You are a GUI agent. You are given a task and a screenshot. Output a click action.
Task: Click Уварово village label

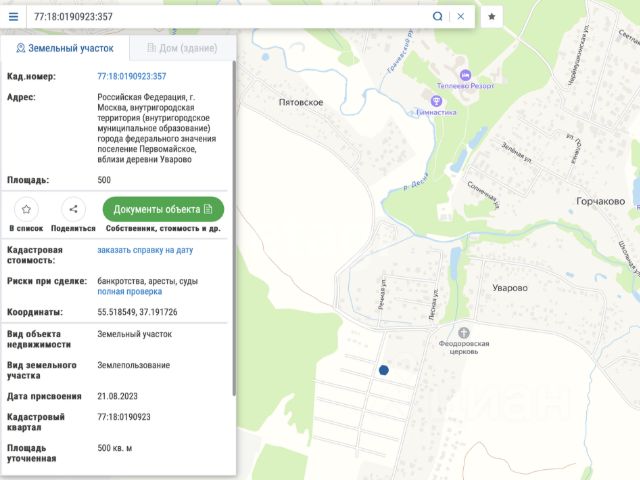(x=510, y=288)
